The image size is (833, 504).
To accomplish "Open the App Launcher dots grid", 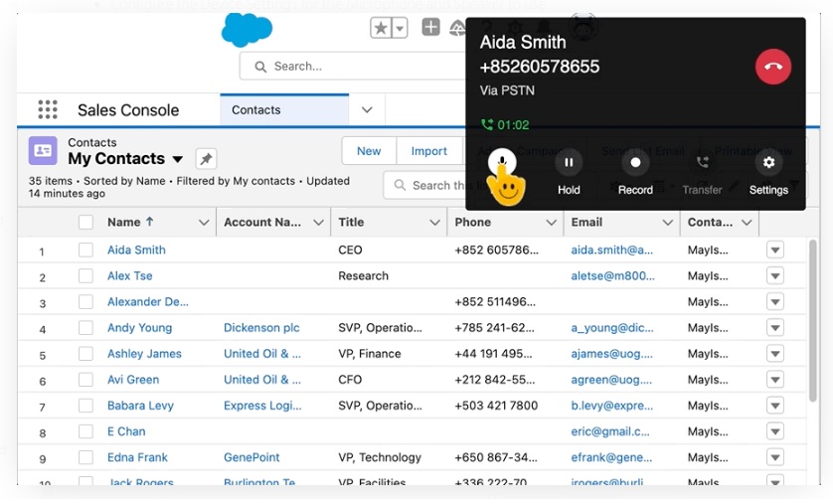I will pos(48,109).
